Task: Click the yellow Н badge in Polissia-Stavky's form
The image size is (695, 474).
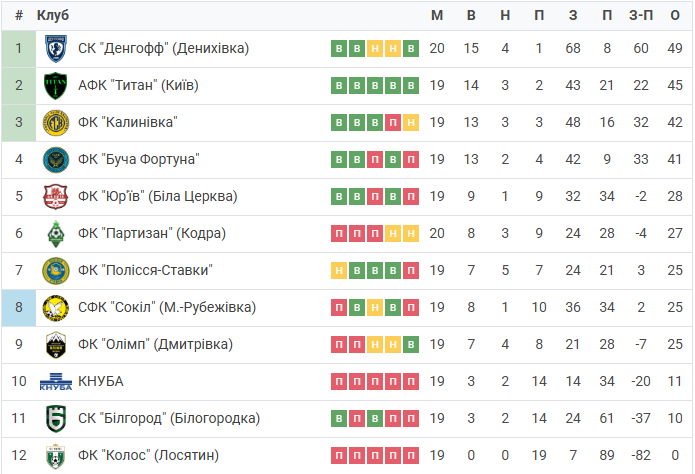Action: [339, 270]
